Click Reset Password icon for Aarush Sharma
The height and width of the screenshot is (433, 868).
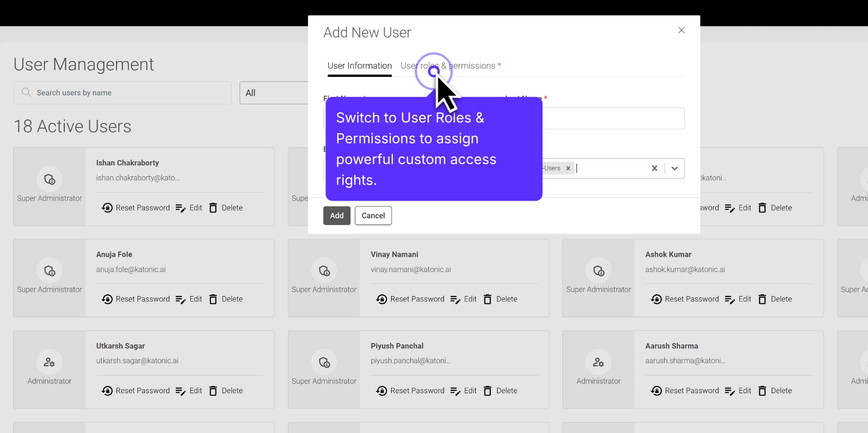tap(656, 391)
